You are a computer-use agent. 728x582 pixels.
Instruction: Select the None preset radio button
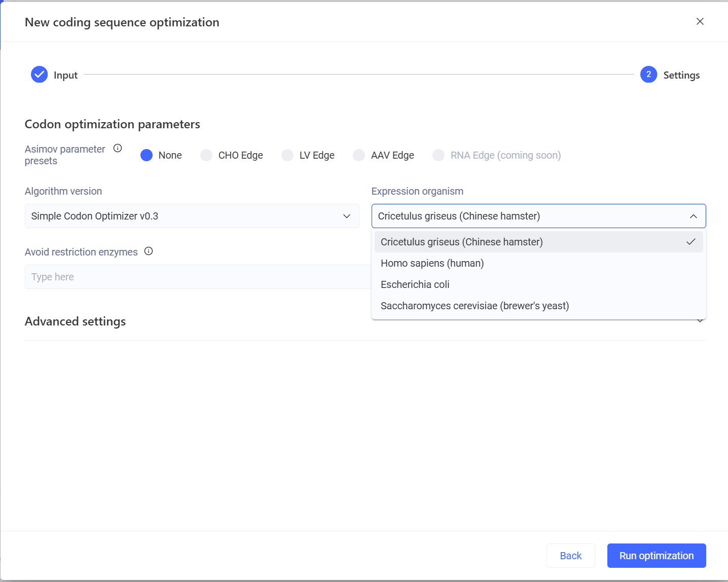pyautogui.click(x=147, y=155)
